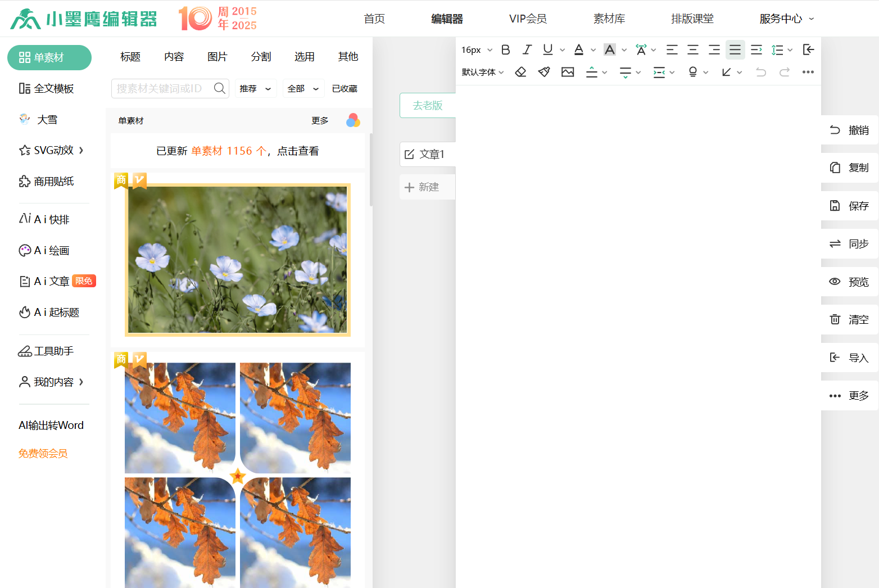Image resolution: width=879 pixels, height=588 pixels.
Task: Click the eraser clear-format icon
Action: pyautogui.click(x=520, y=72)
